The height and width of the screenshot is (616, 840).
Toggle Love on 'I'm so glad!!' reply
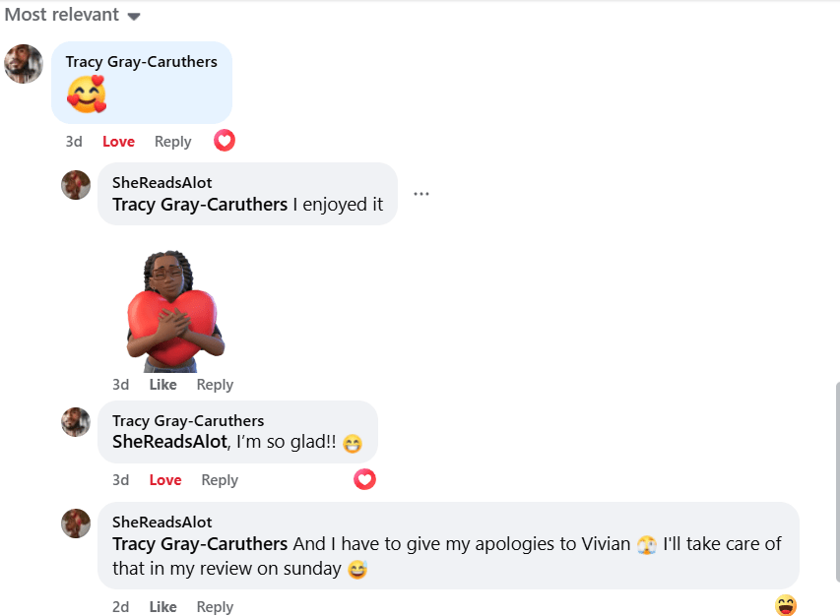pyautogui.click(x=165, y=480)
